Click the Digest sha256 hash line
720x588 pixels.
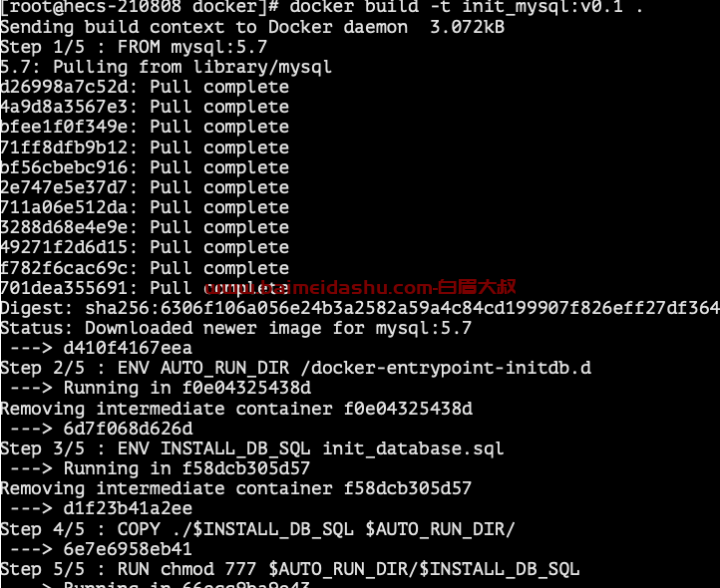(360, 308)
